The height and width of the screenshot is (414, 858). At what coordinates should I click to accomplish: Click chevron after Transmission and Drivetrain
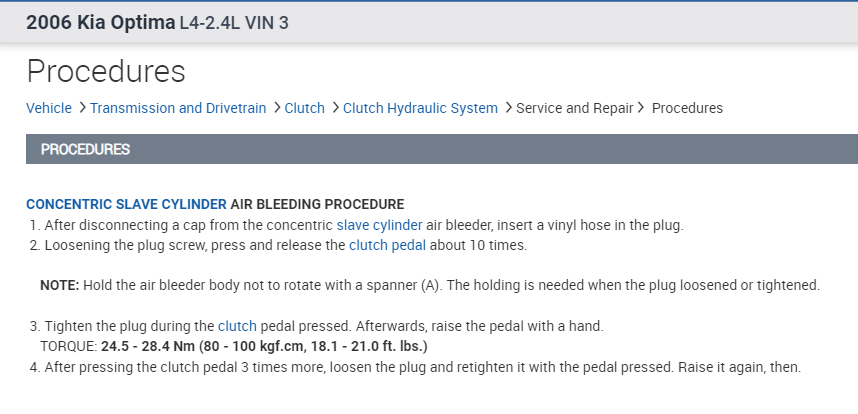[x=276, y=108]
